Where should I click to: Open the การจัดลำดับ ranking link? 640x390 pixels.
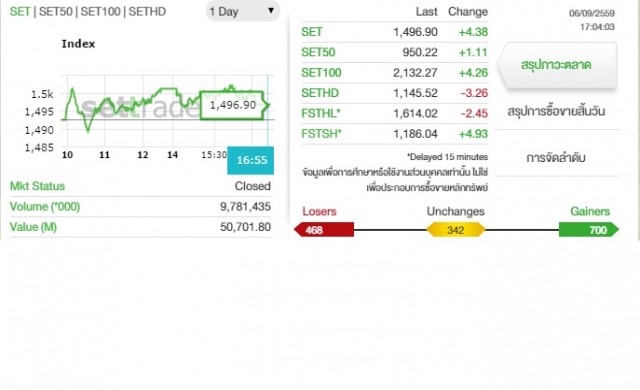tap(556, 157)
